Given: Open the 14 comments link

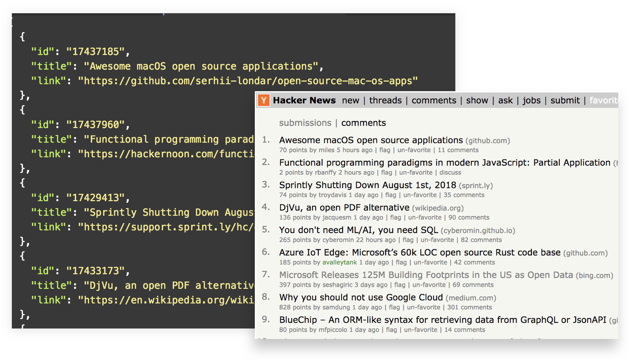Looking at the screenshot, I should click(x=465, y=330).
